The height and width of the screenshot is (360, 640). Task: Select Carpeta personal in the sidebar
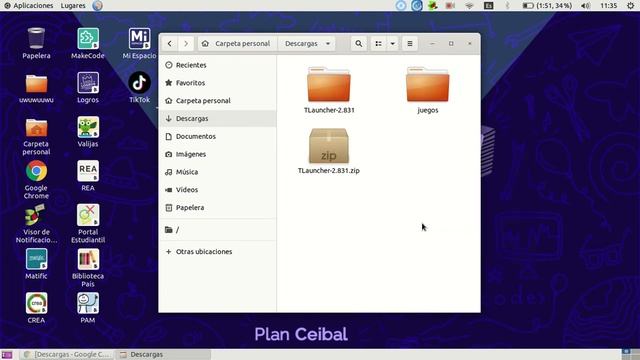coord(218,101)
